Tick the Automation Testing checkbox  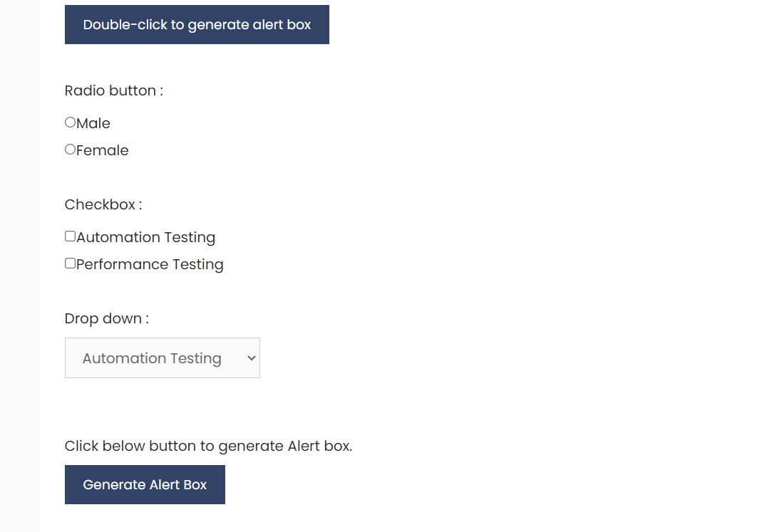tap(70, 236)
